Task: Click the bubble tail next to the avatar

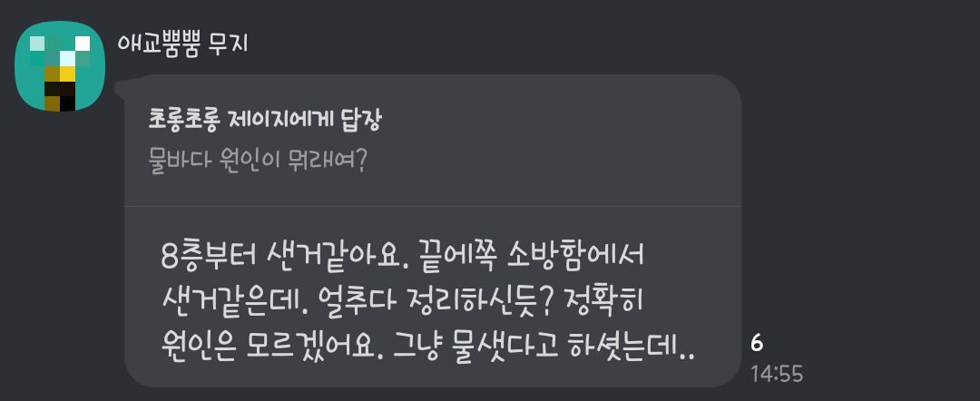Action: 120,88
